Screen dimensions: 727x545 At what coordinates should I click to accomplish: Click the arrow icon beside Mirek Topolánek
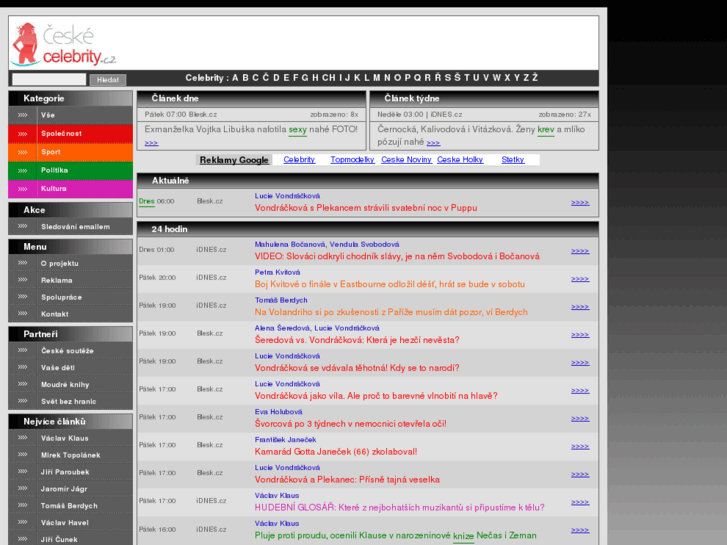[x=22, y=455]
